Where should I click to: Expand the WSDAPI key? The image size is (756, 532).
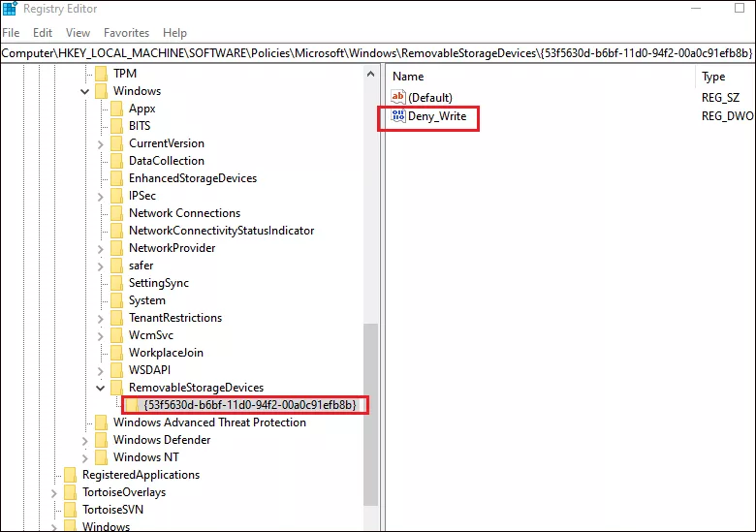click(100, 370)
